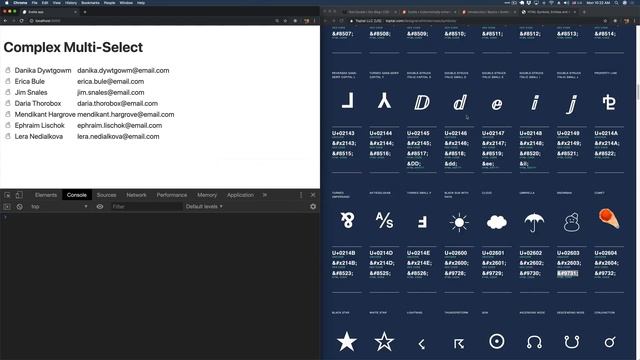640x360 pixels.
Task: Switch to the Elements tab in DevTools
Action: [x=46, y=195]
